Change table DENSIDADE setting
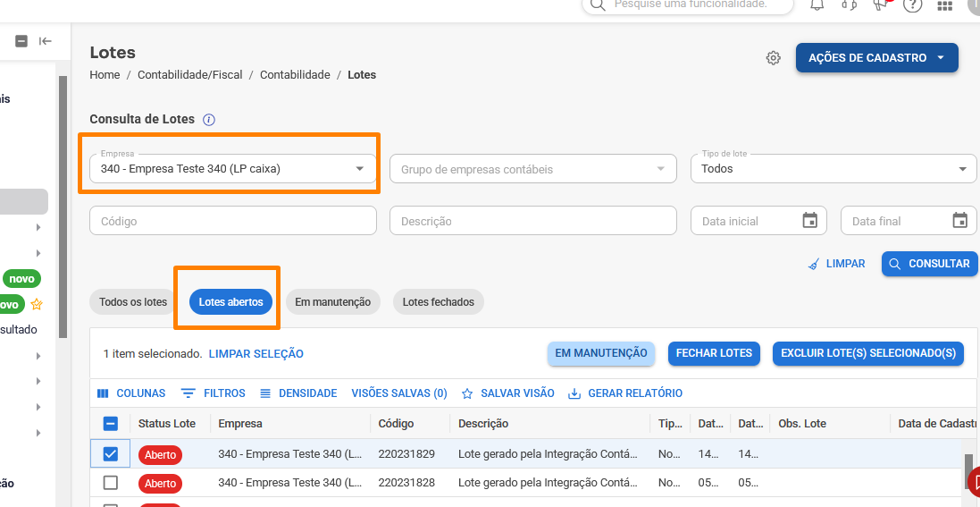980x507 pixels. point(298,393)
